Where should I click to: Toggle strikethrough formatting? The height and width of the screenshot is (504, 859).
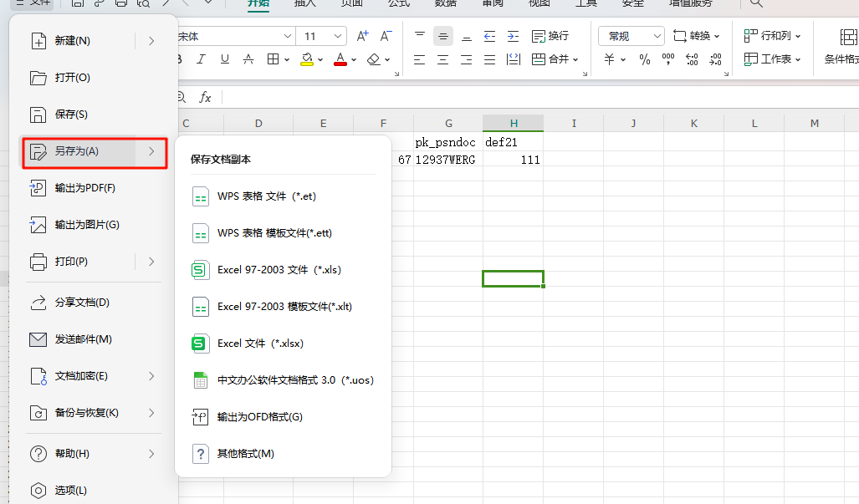[x=248, y=59]
